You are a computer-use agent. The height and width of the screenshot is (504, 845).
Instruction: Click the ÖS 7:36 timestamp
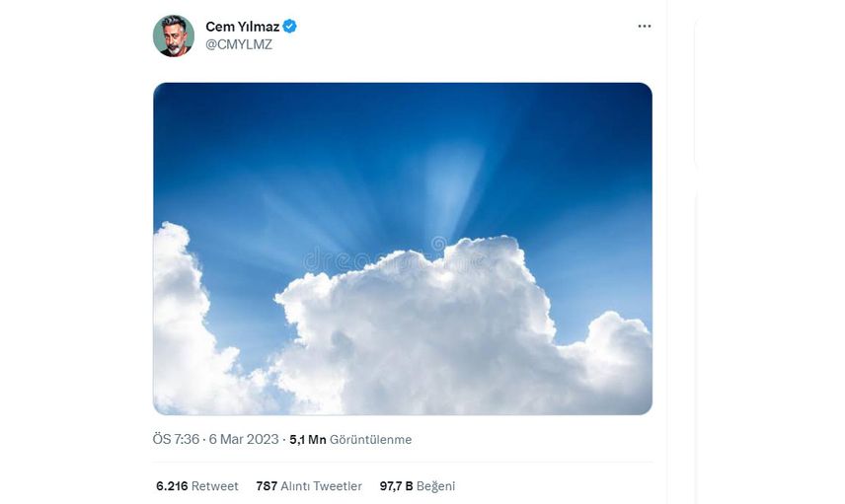point(176,439)
